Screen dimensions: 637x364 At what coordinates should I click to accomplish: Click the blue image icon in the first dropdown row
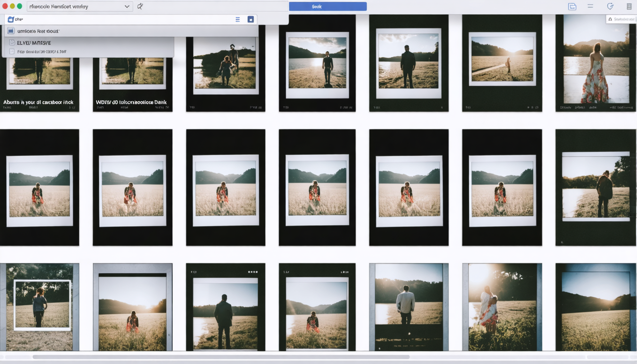tap(11, 31)
